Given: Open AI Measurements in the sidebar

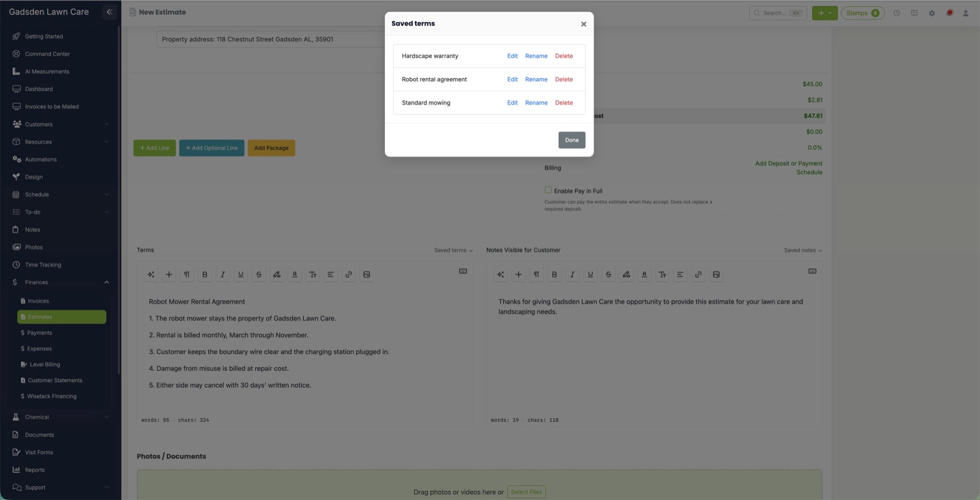Looking at the screenshot, I should click(x=47, y=72).
